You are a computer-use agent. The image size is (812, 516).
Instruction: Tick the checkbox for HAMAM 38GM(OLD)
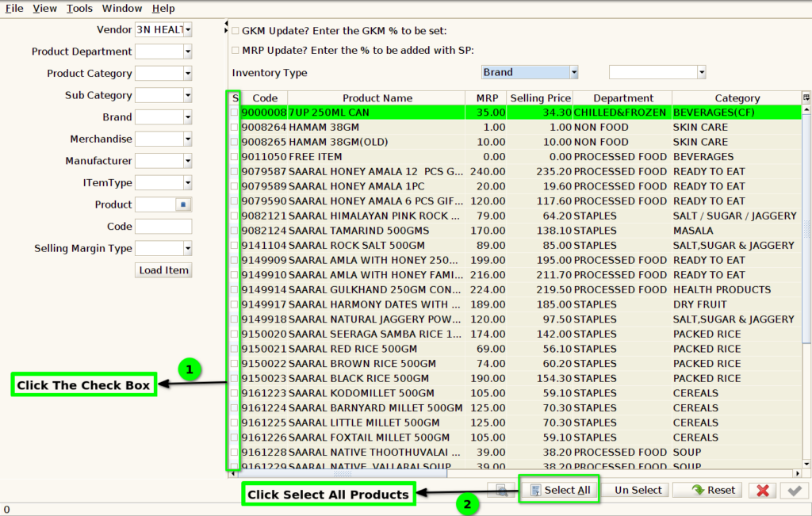pyautogui.click(x=234, y=142)
